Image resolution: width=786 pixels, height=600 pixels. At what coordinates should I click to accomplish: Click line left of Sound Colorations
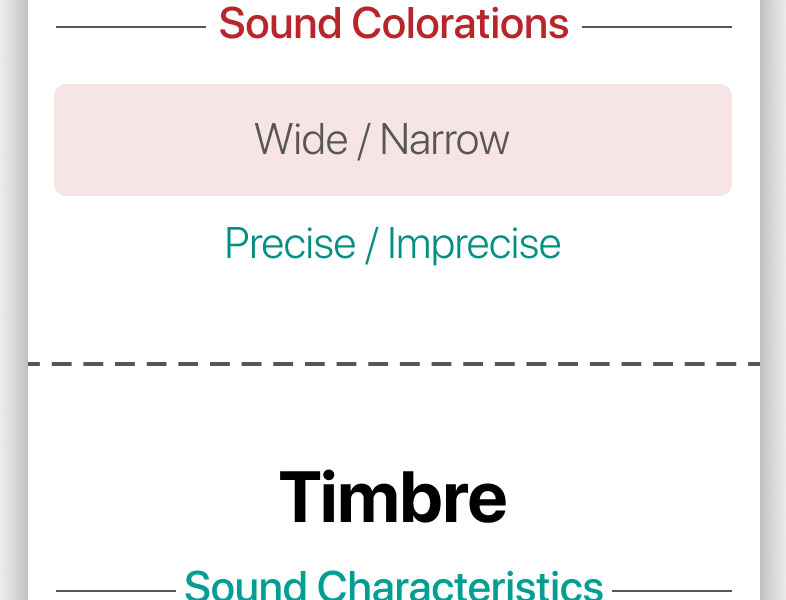[131, 27]
